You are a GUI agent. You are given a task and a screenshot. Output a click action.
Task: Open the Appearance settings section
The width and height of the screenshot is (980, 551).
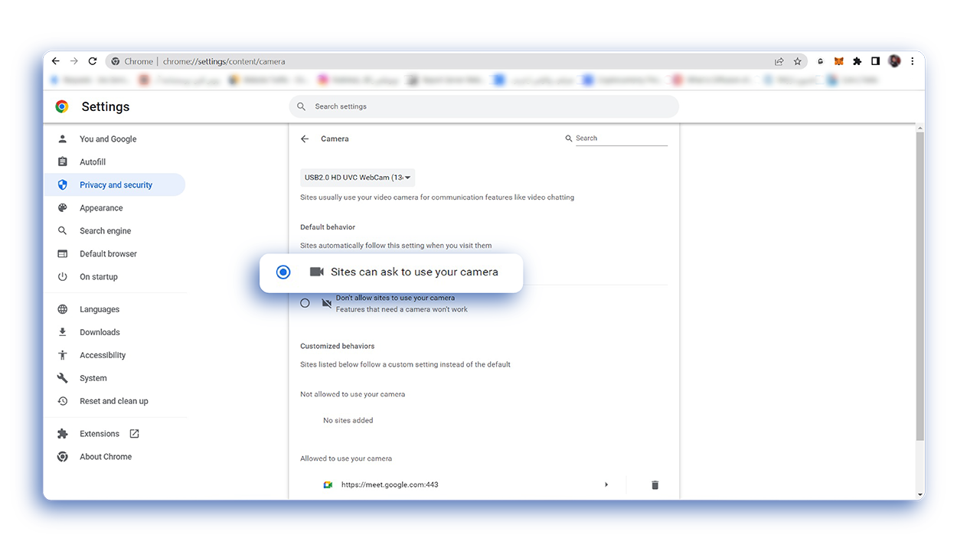[x=101, y=208]
